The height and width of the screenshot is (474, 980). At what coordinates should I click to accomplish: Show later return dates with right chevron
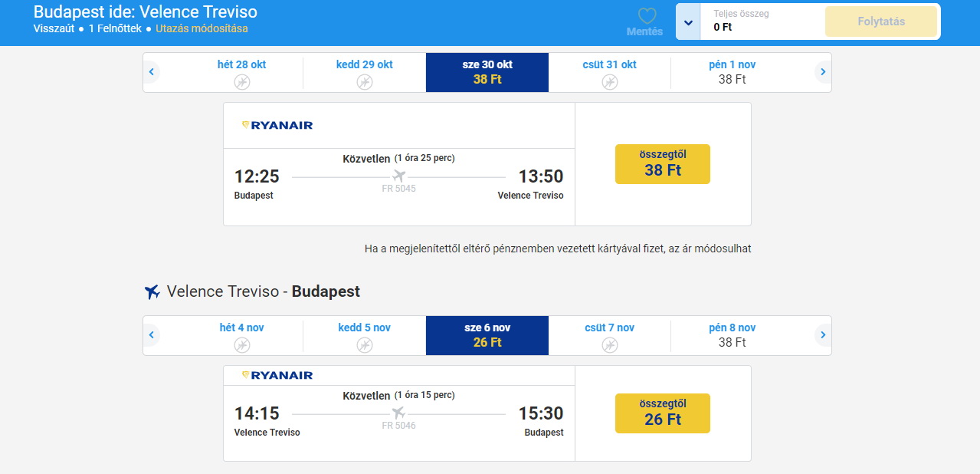click(x=823, y=336)
